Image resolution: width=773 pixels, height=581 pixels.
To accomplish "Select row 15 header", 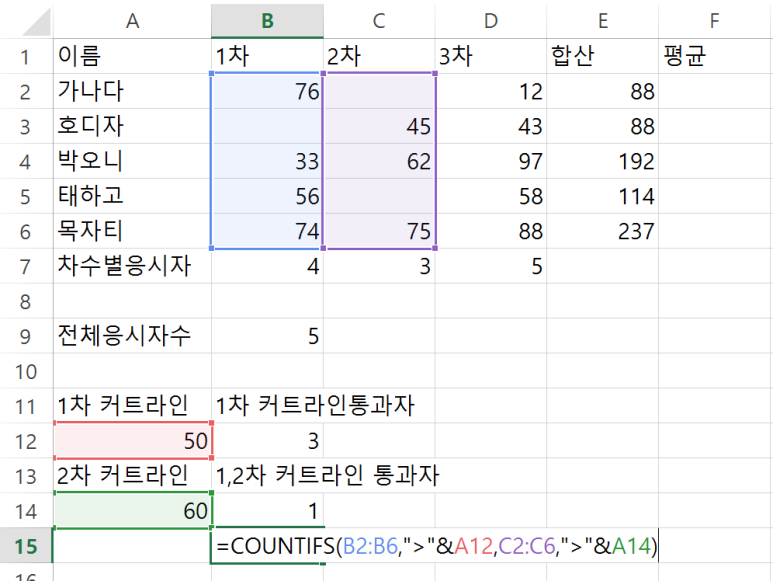I will click(26, 547).
